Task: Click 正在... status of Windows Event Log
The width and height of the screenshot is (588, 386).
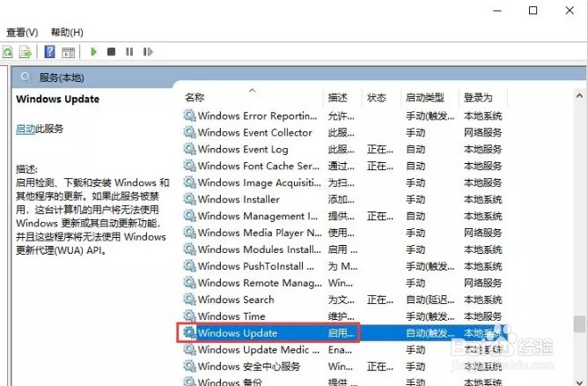Action: coord(380,149)
